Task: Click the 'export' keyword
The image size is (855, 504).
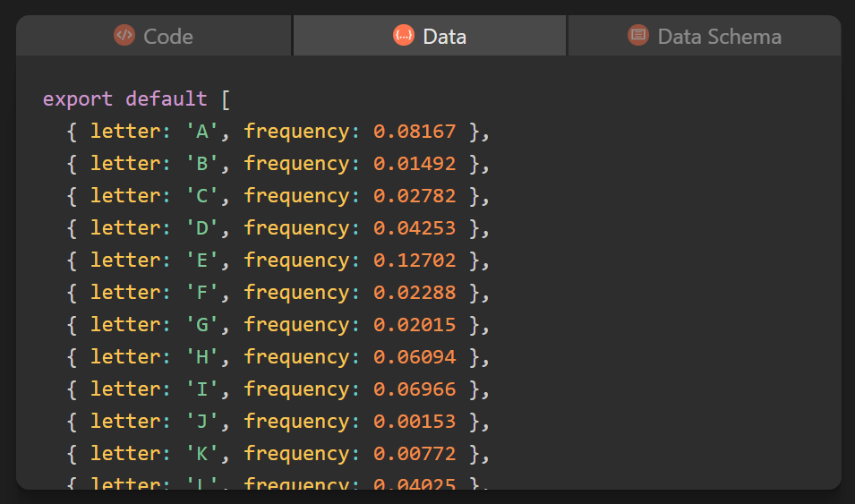Action: [78, 99]
